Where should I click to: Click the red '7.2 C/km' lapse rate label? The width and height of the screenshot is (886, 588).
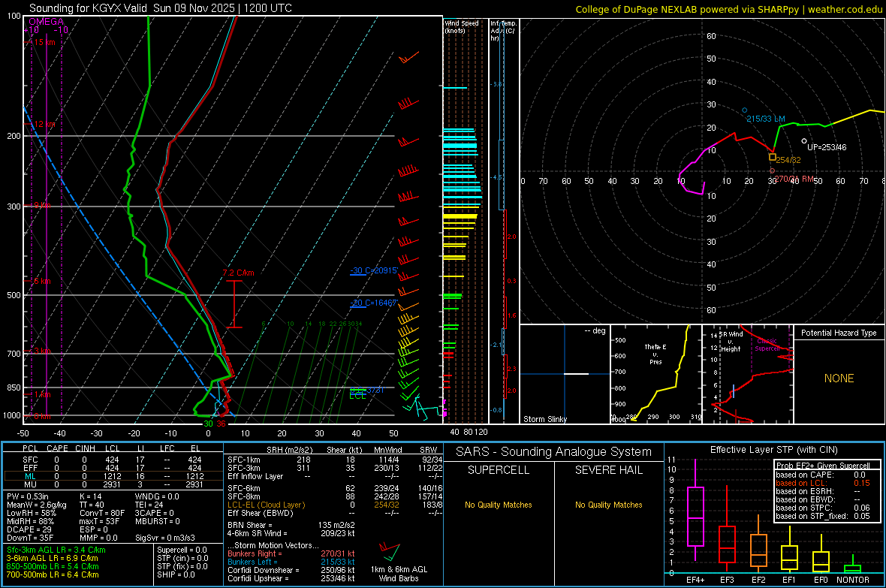click(x=239, y=273)
